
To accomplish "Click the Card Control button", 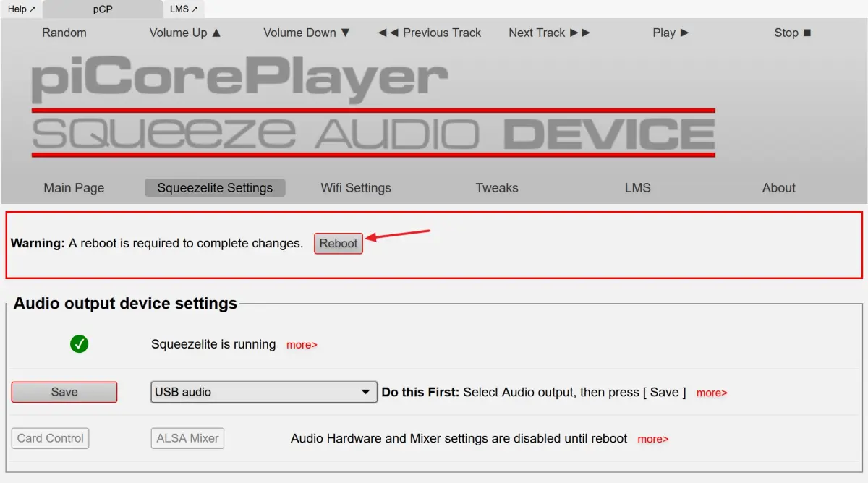I will pos(51,438).
